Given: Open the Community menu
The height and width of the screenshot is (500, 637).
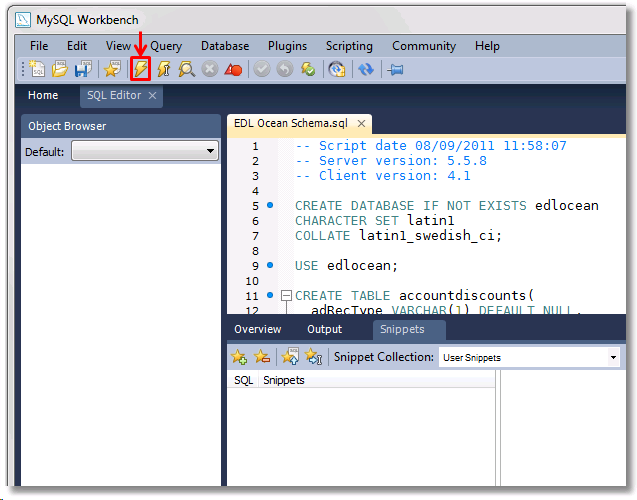Looking at the screenshot, I should click(424, 46).
